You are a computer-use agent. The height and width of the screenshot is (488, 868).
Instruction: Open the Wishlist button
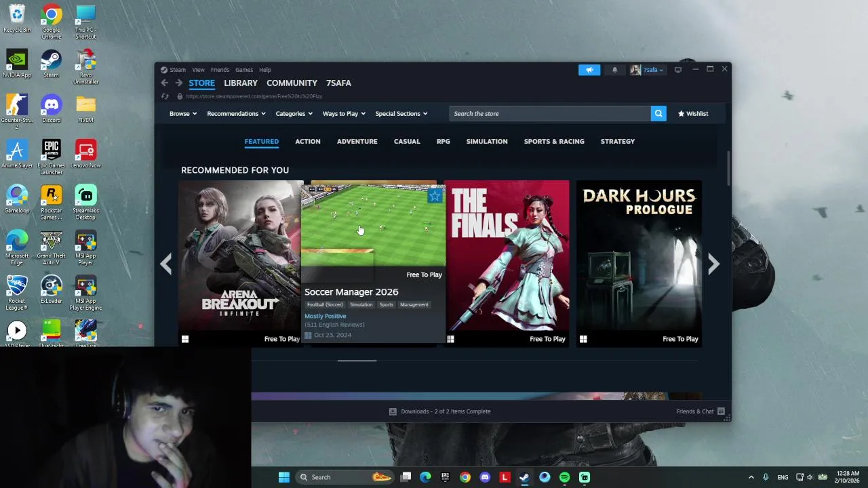pyautogui.click(x=693, y=114)
